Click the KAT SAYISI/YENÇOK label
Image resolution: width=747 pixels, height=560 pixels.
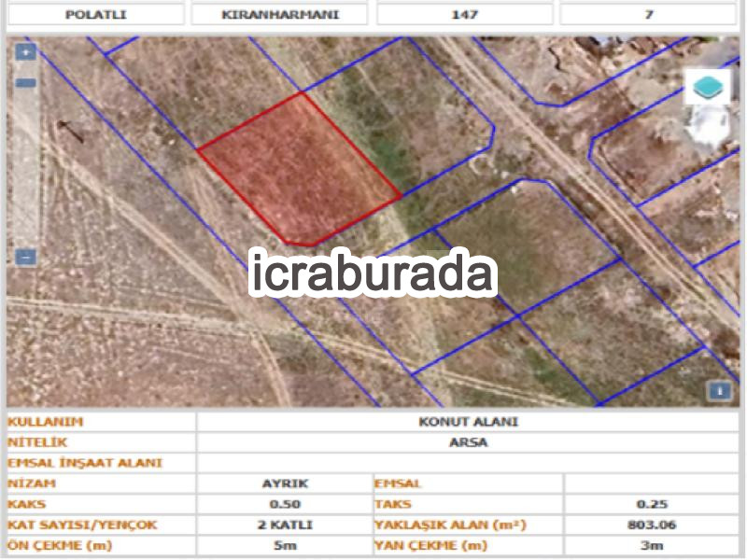[82, 525]
